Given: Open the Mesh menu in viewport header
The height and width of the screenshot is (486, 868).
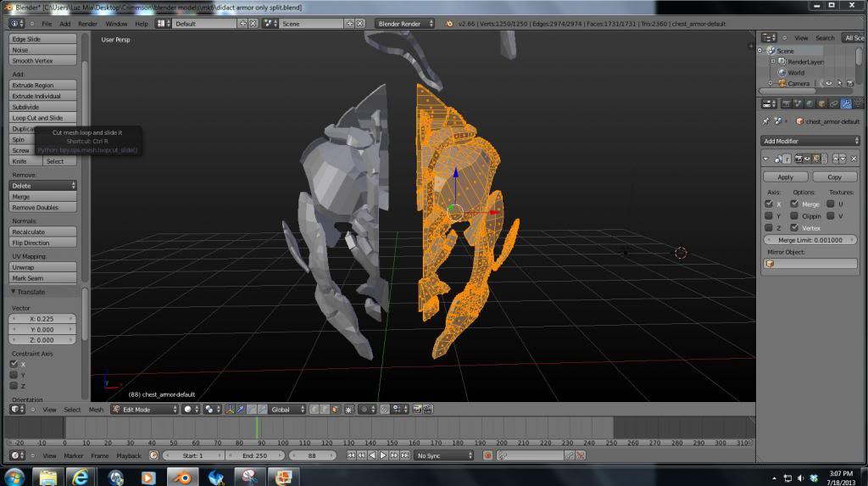Looking at the screenshot, I should [96, 410].
